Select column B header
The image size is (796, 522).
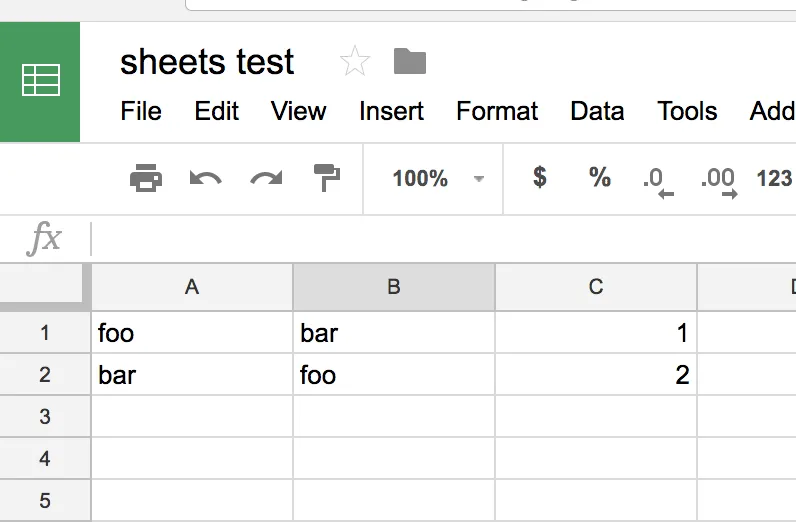click(394, 287)
